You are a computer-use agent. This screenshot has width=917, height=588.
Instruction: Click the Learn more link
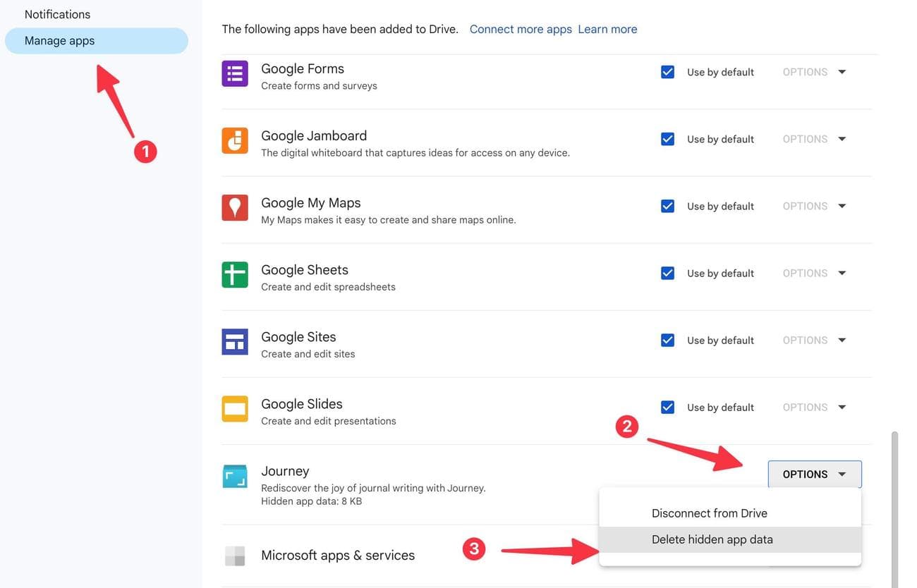click(x=607, y=29)
